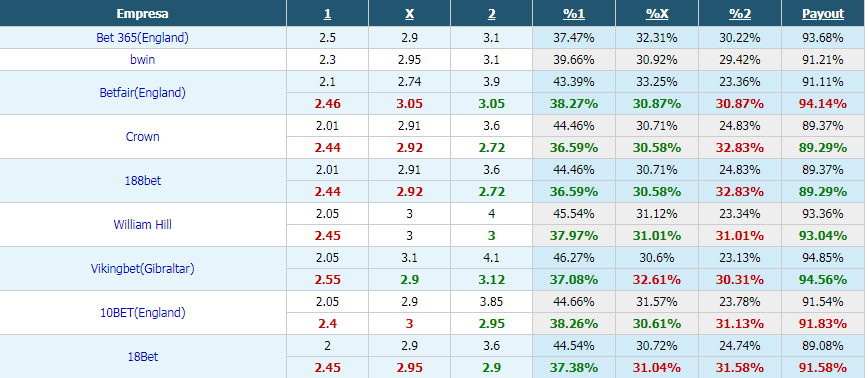This screenshot has width=868, height=378.
Task: Sort by the %1 column header
Action: pos(574,14)
